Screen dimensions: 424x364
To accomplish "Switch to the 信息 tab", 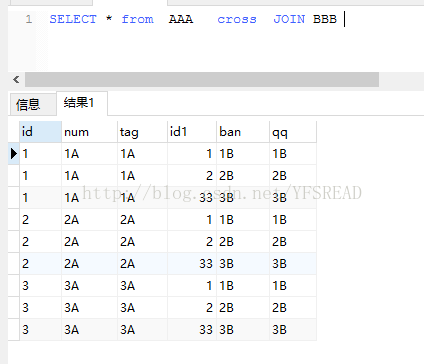I will [32, 105].
